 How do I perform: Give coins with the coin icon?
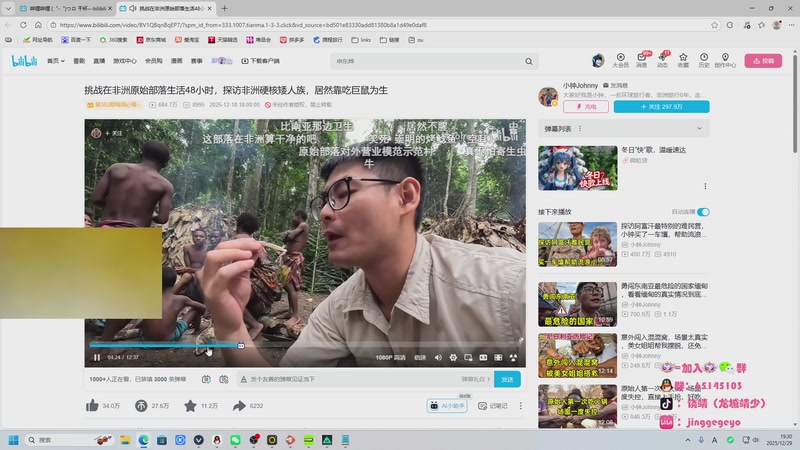[141, 406]
